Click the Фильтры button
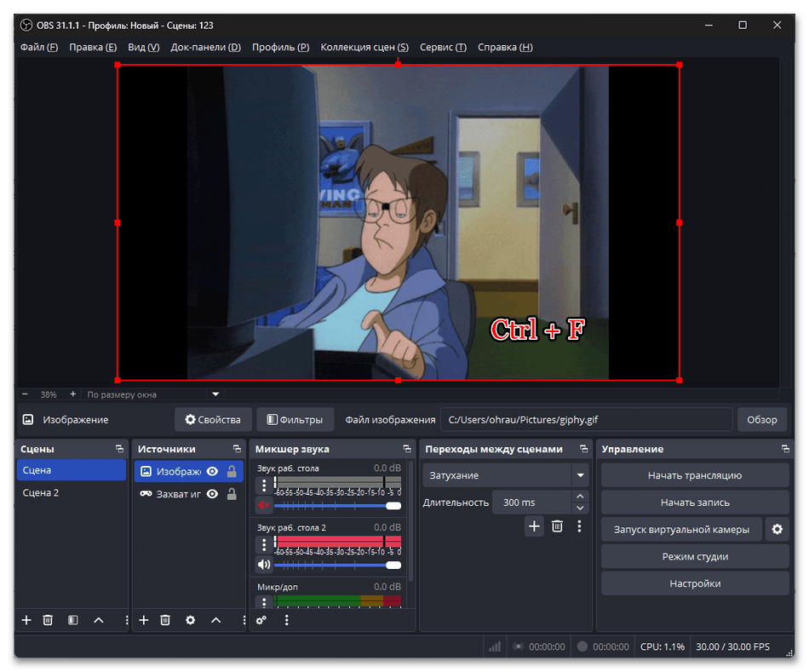Viewport: 809px width, 672px height. click(295, 420)
